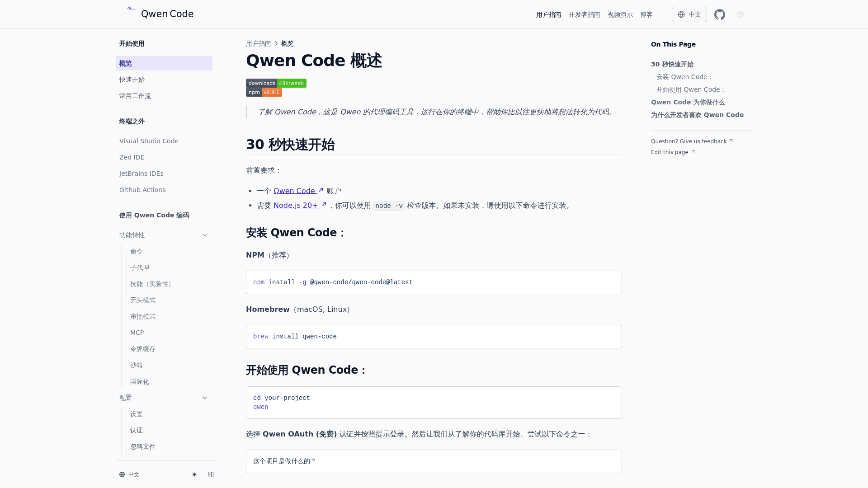Viewport: 868px width, 488px height.
Task: Toggle dark mode with the sun icon
Action: point(194,474)
